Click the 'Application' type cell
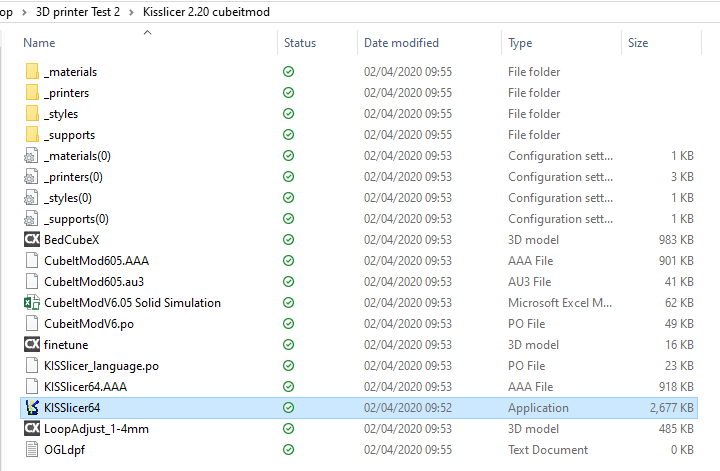This screenshot has height=471, width=720. click(538, 408)
